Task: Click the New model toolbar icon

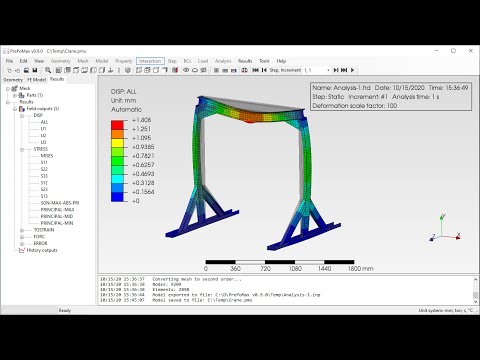Action: pyautogui.click(x=9, y=70)
